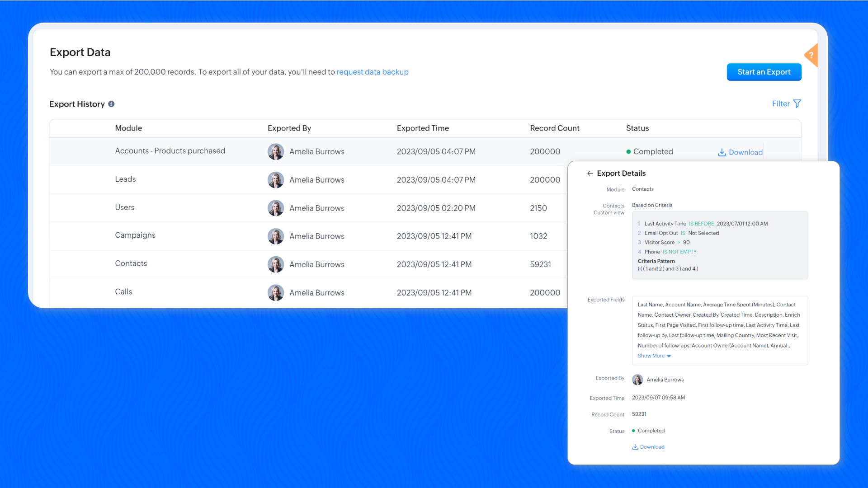Click Amelia Burrows avatar in Leads row
This screenshot has height=488, width=868.
point(275,180)
